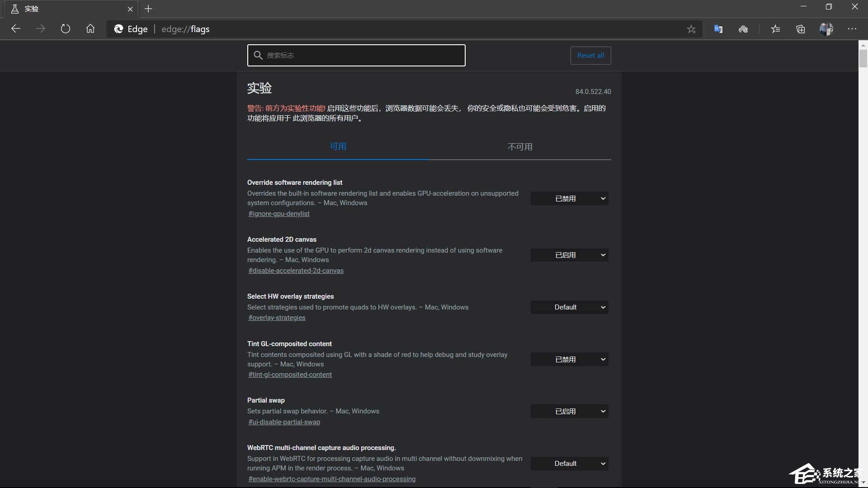The image size is (868, 488).
Task: Toggle Partial swap 已启用 setting
Action: click(x=569, y=411)
